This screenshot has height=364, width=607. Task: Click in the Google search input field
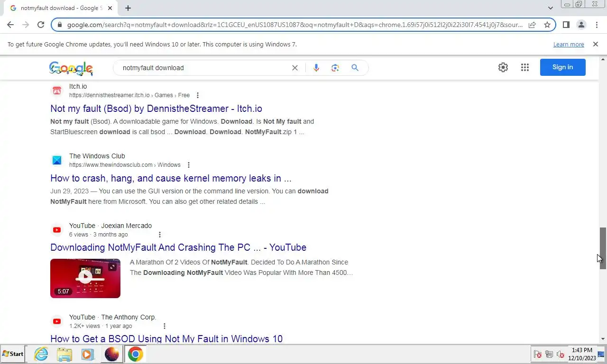coord(204,68)
